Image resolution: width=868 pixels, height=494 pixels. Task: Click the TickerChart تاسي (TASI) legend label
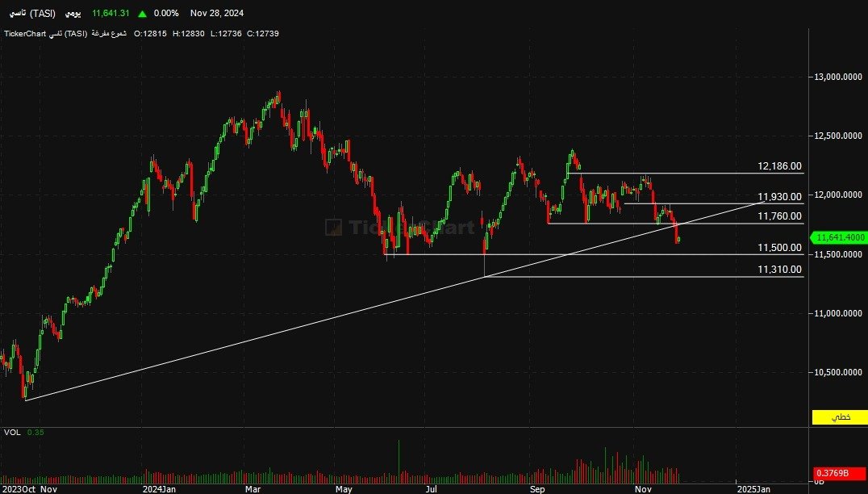[x=45, y=34]
